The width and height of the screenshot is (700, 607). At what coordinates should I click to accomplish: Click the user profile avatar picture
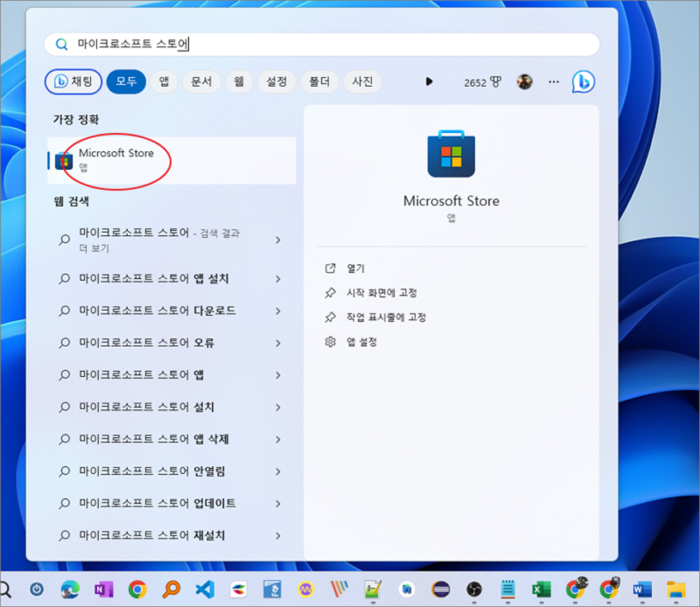tap(524, 82)
